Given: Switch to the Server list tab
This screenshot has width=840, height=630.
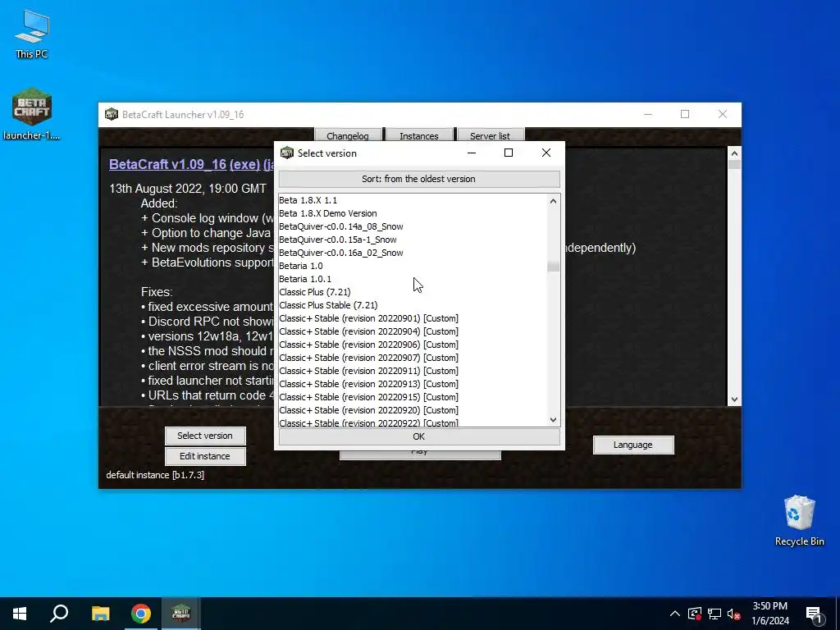Looking at the screenshot, I should [491, 135].
